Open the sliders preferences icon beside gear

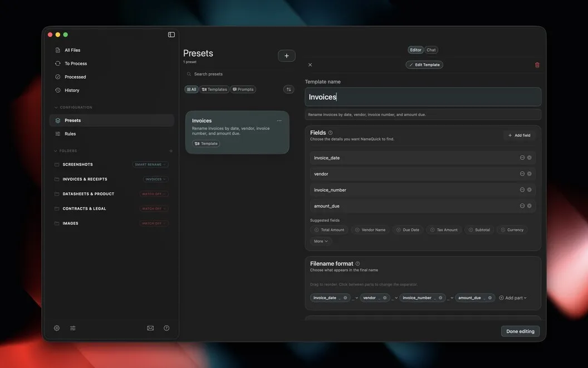(x=73, y=328)
